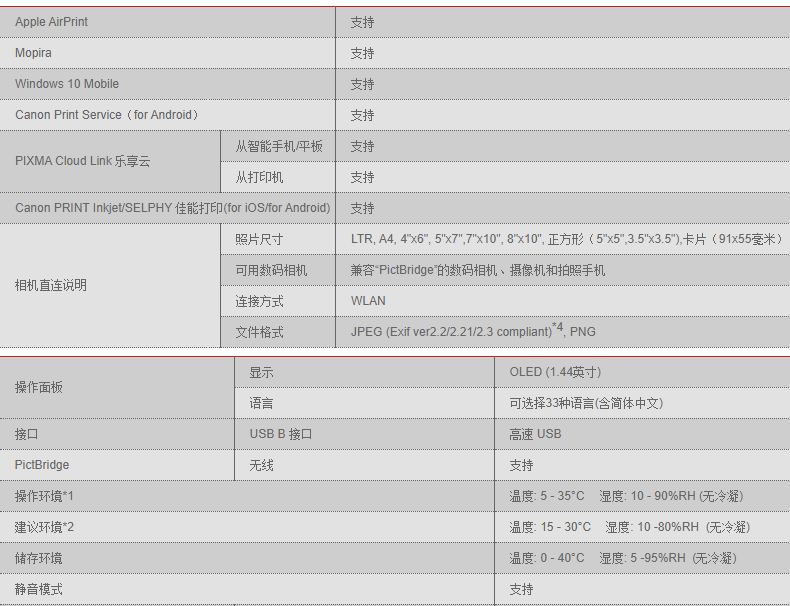This screenshot has height=606, width=790.
Task: Select Canon Print Service (for Android) text
Action: click(107, 115)
